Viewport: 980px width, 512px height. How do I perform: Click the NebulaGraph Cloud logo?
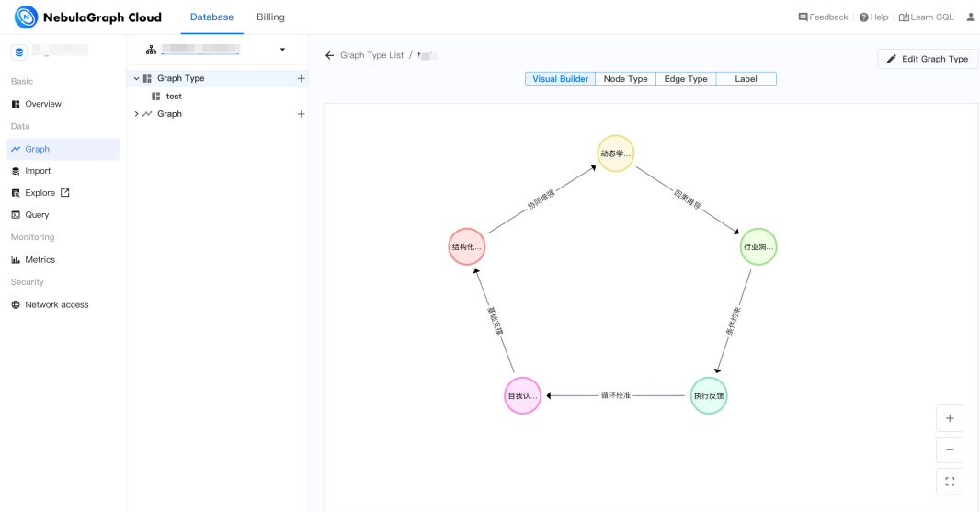pyautogui.click(x=88, y=17)
